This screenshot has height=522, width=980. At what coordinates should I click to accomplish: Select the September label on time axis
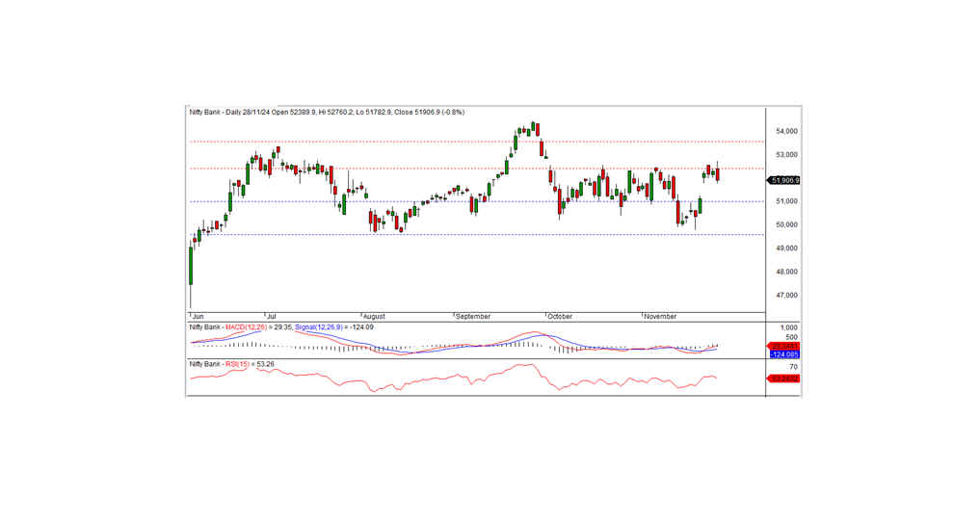tap(473, 317)
